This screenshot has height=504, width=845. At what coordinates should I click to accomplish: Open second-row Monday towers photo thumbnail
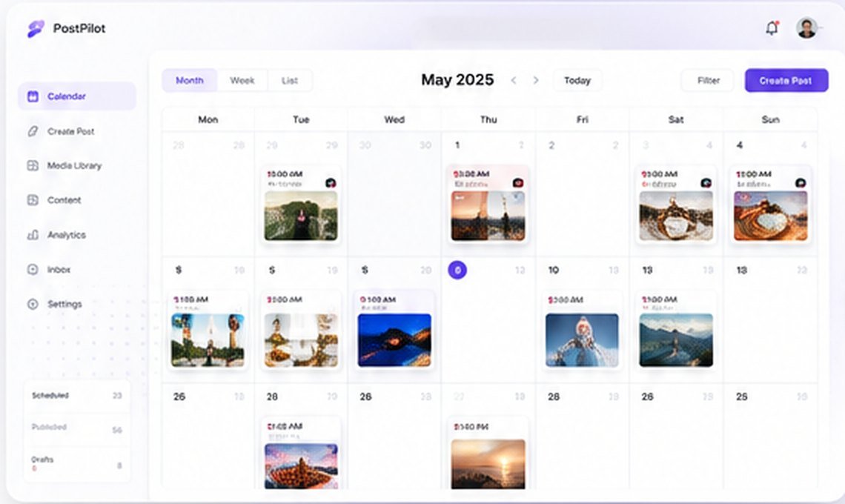point(208,340)
